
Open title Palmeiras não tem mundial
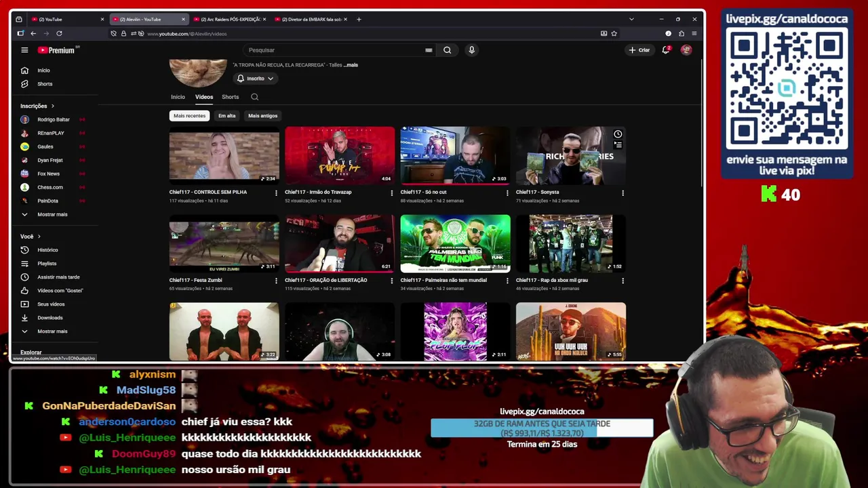point(443,280)
